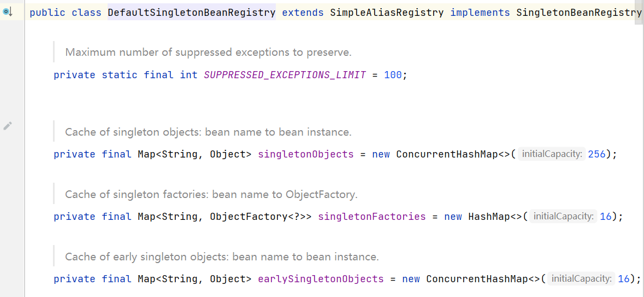This screenshot has height=297, width=644.
Task: Click the implementations gutter icon beside class declaration
Action: click(x=8, y=11)
